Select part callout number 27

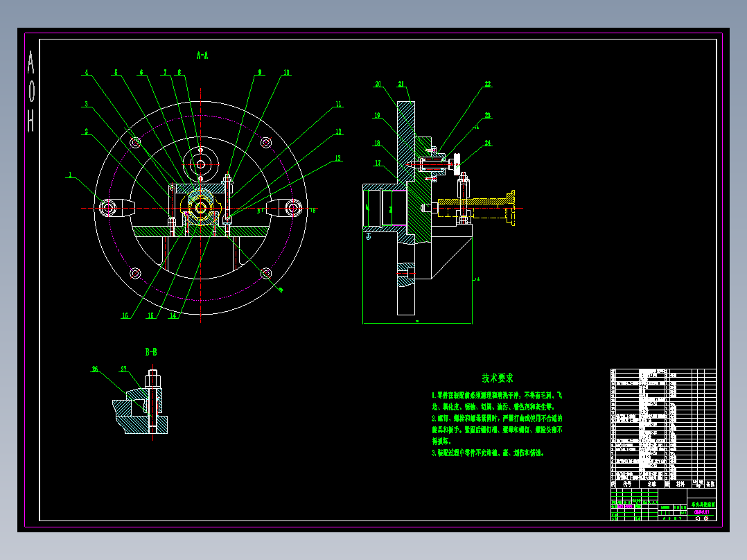123,369
